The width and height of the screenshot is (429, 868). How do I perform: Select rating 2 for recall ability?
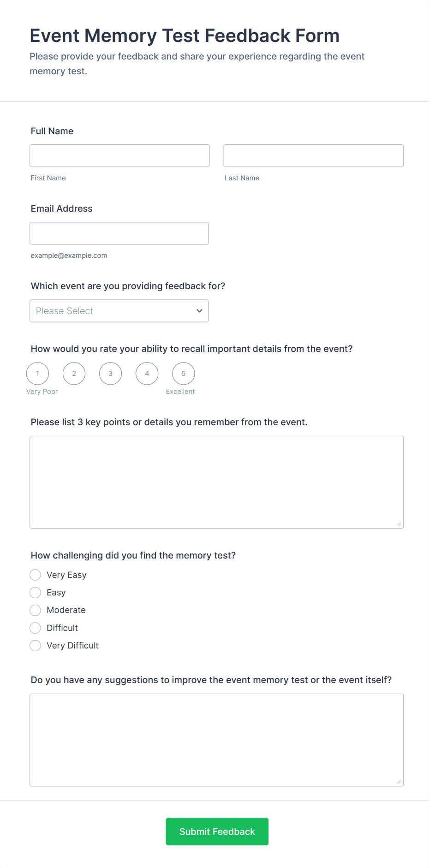point(74,374)
